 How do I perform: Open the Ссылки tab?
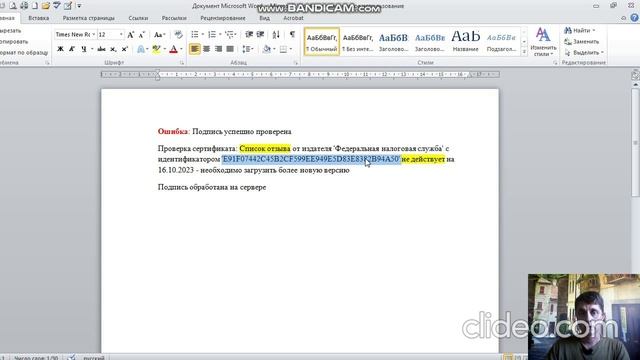[138, 18]
